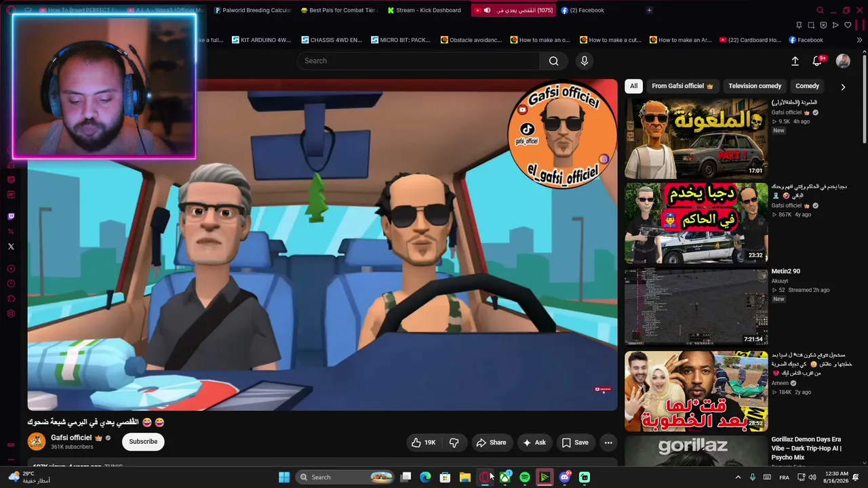Select the 'All' filter chip
Viewport: 868px width, 488px height.
coord(633,86)
